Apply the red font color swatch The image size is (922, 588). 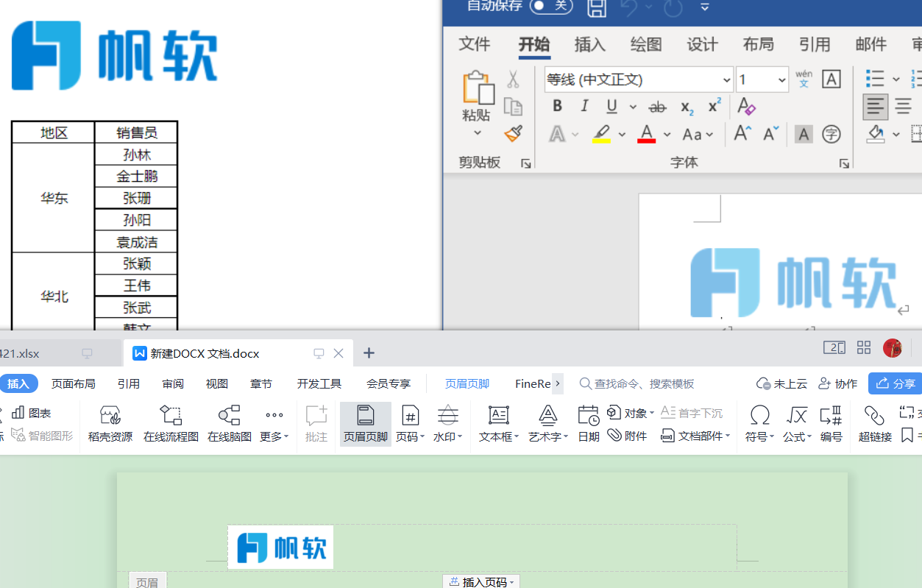646,134
